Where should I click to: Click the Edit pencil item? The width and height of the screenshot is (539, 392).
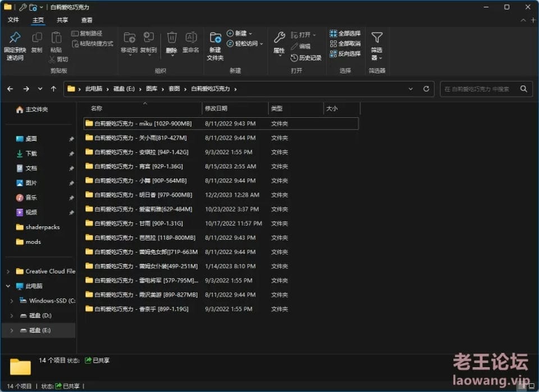coord(301,46)
